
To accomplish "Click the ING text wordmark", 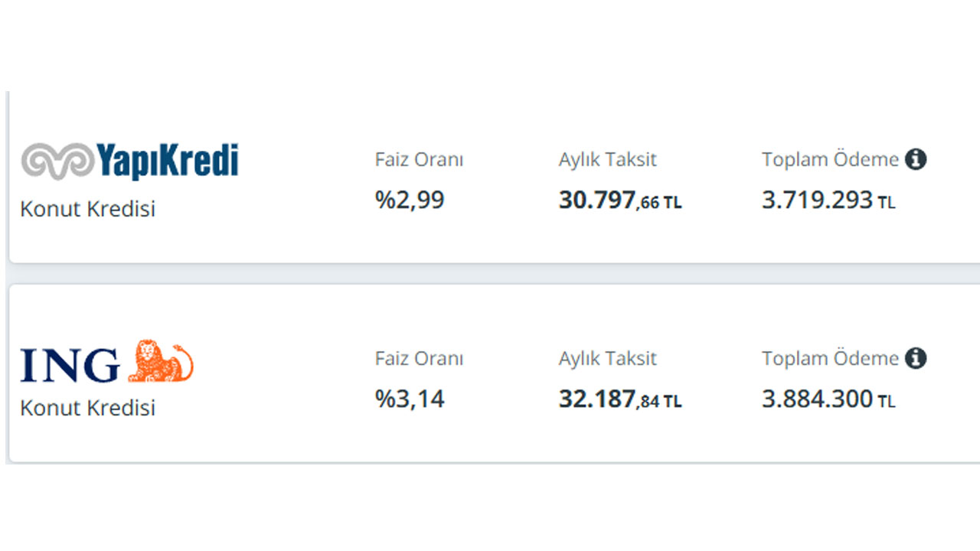I will coord(70,365).
